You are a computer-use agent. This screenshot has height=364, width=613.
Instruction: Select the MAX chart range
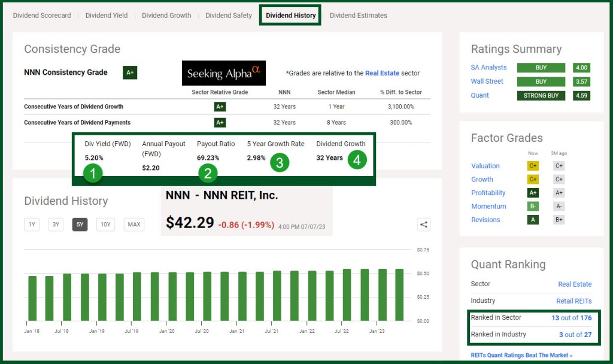[134, 225]
